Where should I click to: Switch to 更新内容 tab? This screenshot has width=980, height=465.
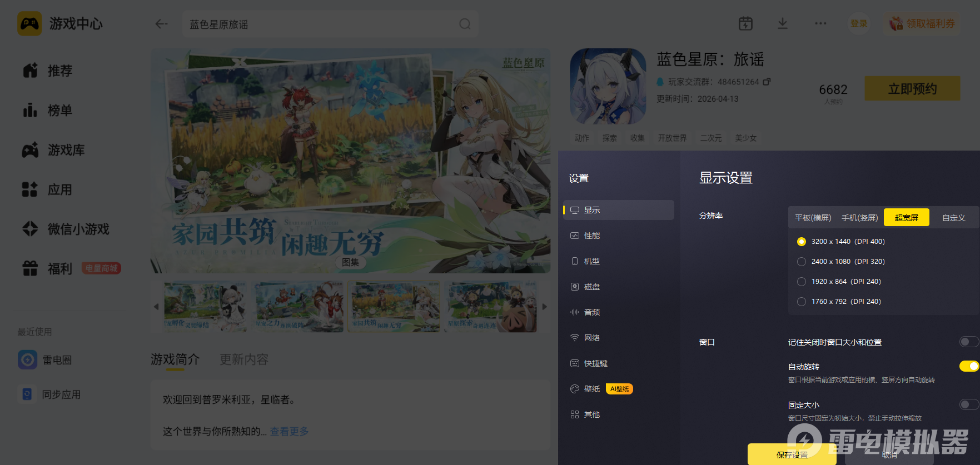(244, 359)
